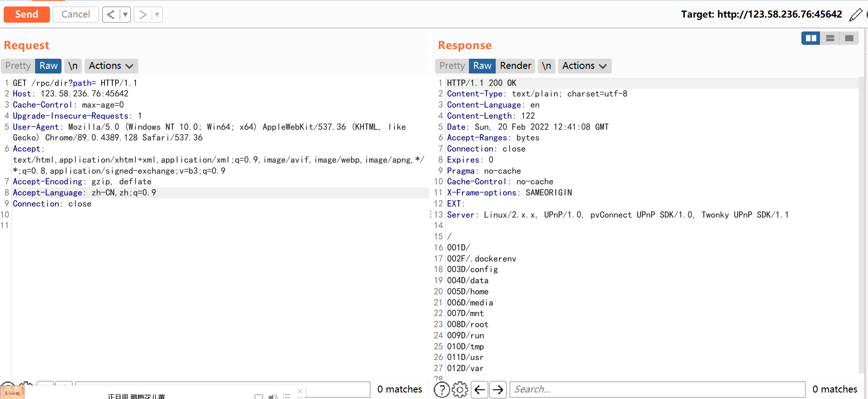This screenshot has height=399, width=868.
Task: Switch to combined single-panel layout view
Action: [849, 38]
